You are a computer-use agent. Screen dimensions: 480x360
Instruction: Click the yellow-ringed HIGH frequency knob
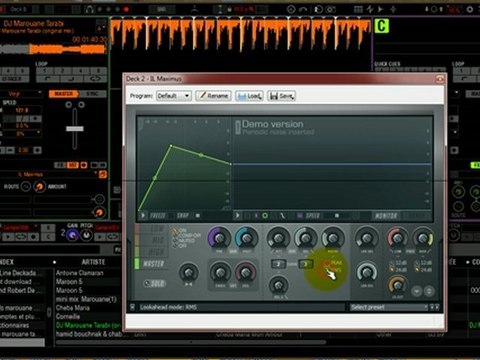point(423,238)
